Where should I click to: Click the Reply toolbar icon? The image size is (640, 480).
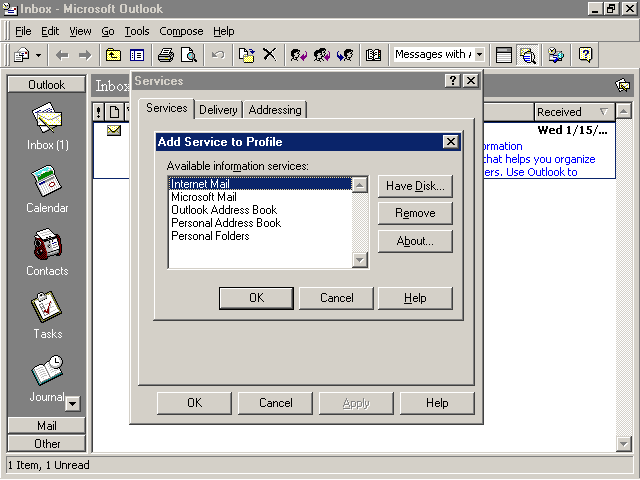(x=298, y=55)
